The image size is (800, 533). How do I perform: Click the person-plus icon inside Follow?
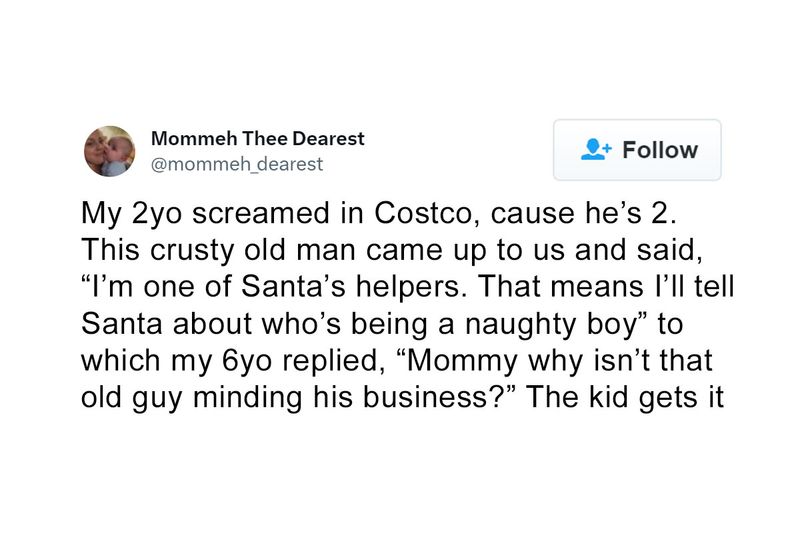(x=595, y=149)
